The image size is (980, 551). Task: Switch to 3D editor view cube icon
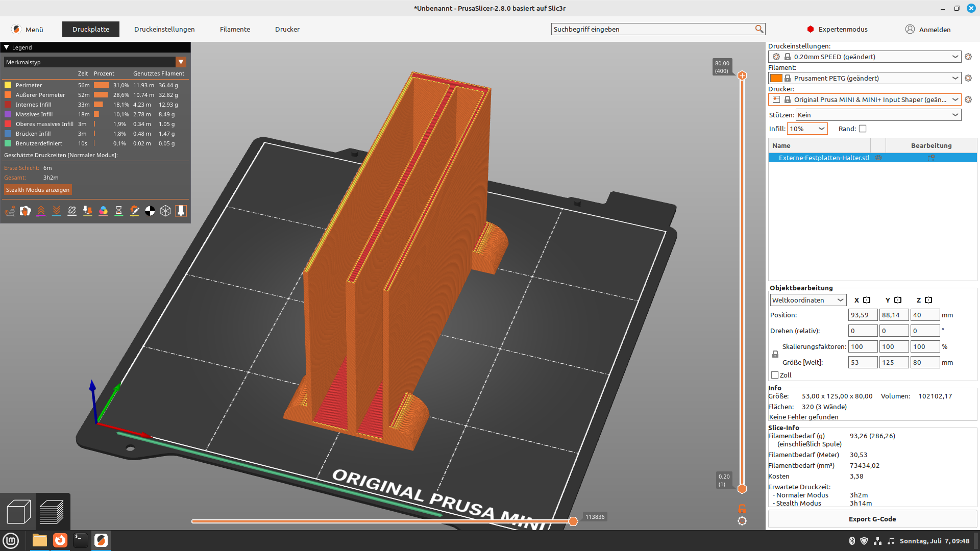19,512
